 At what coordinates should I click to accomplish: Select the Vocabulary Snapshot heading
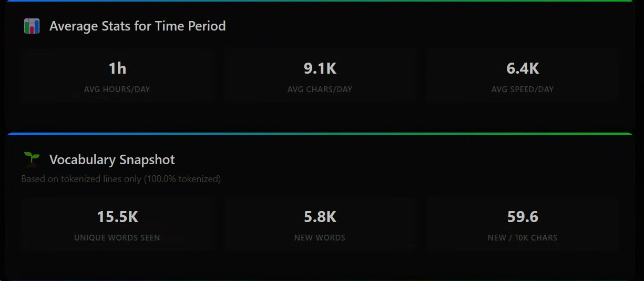click(112, 160)
